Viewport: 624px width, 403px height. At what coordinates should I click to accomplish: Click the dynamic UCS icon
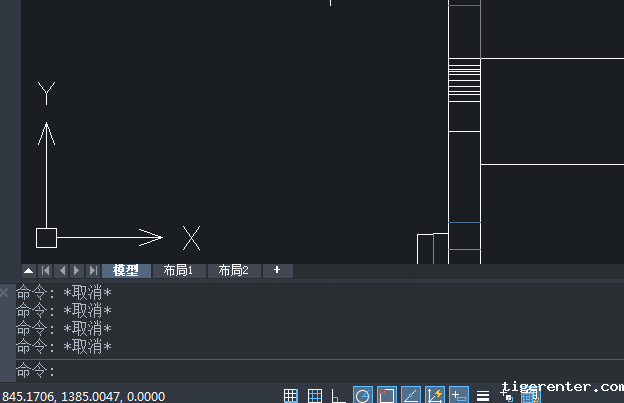click(x=435, y=395)
